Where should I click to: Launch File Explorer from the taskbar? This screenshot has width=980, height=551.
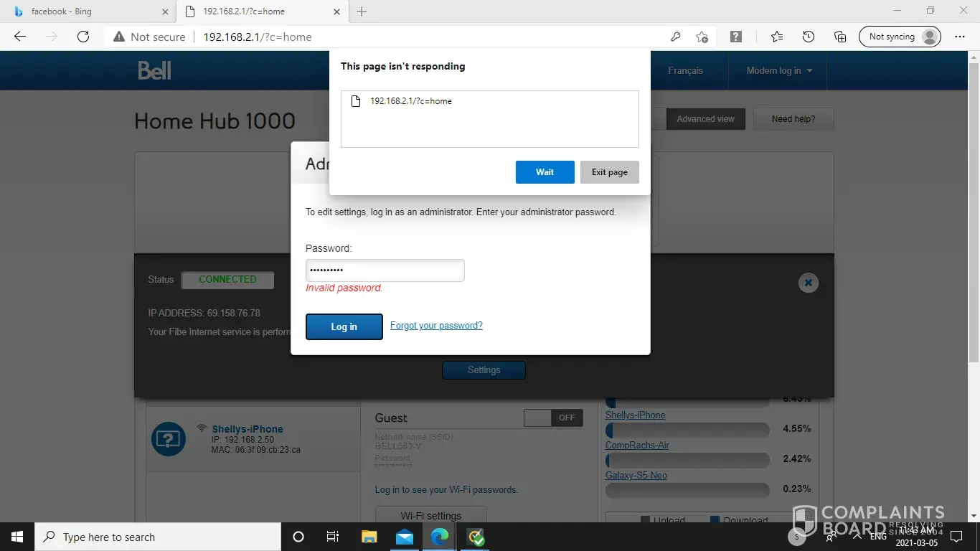coord(369,537)
